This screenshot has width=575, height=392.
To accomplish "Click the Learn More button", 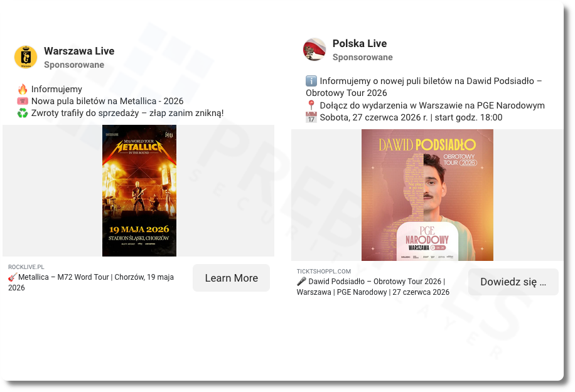I will 232,278.
